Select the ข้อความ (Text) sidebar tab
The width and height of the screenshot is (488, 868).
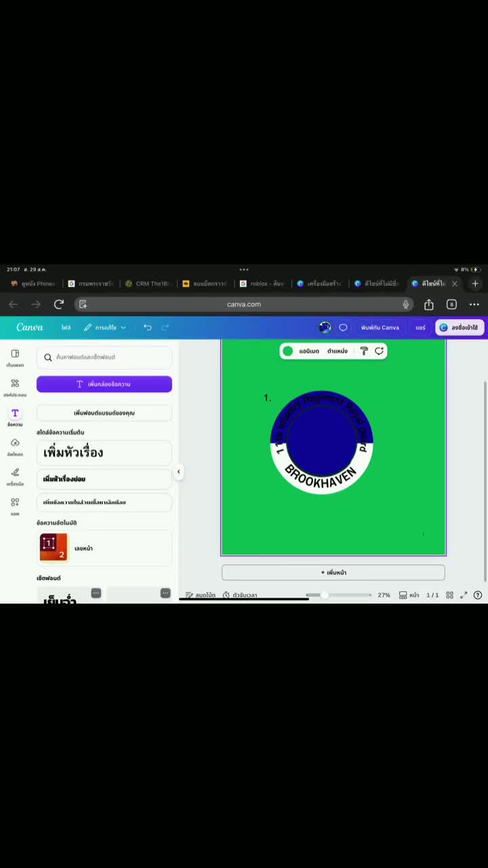(15, 417)
